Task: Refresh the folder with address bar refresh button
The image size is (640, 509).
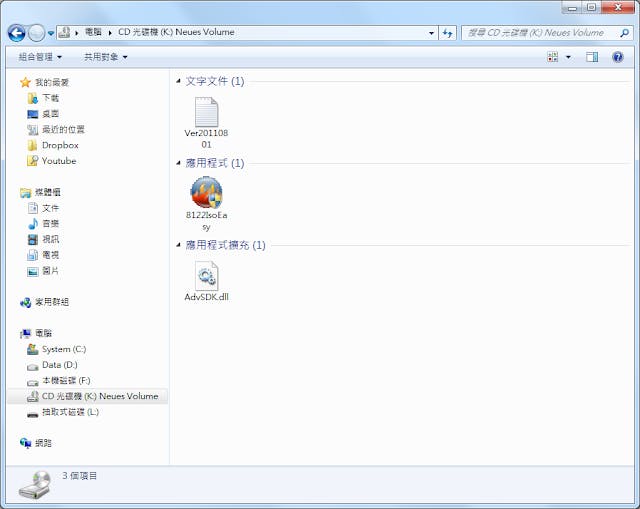Action: (447, 33)
